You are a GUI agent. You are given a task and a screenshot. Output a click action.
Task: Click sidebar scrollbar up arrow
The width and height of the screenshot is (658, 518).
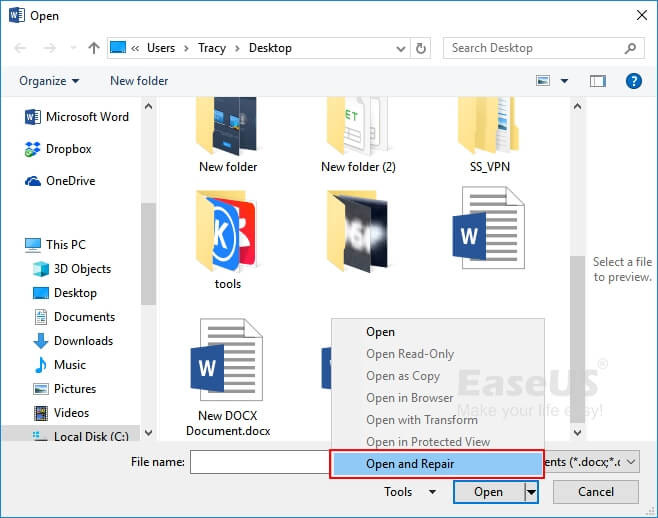pos(148,106)
